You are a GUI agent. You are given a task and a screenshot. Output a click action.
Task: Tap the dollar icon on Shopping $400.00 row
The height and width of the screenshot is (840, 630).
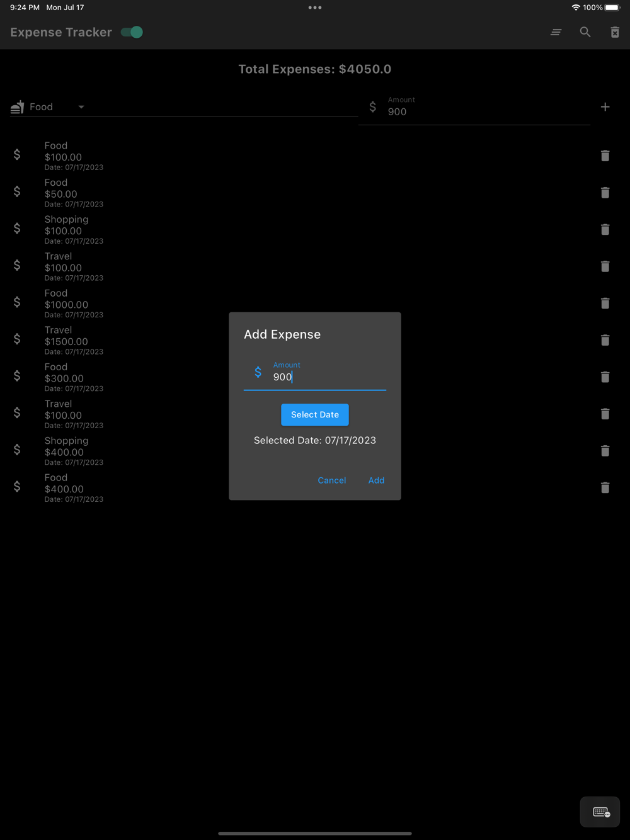[17, 450]
